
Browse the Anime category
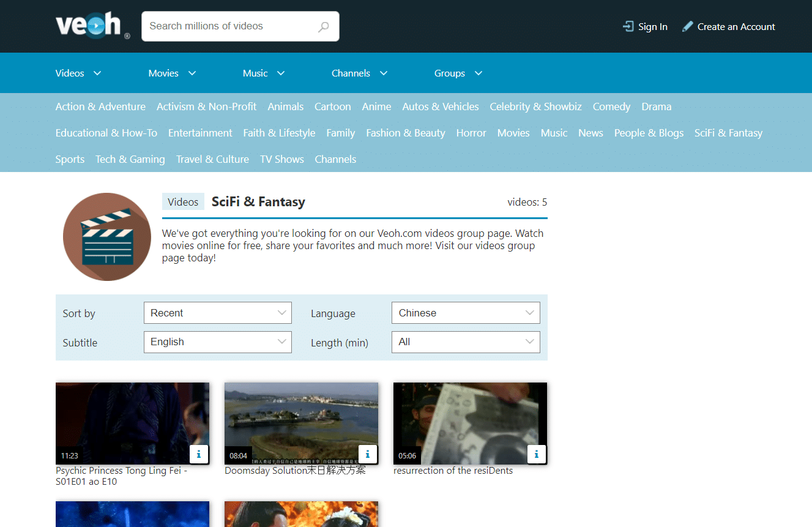(x=376, y=107)
